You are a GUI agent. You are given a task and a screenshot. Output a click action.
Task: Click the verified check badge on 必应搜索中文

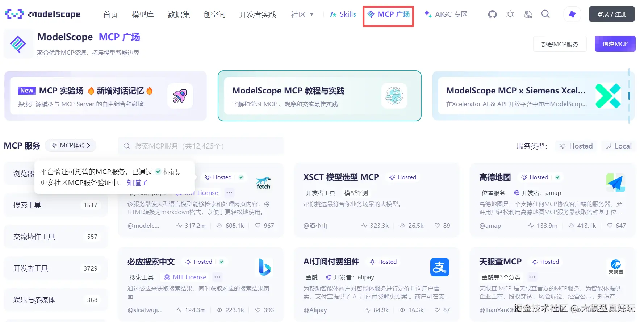tap(222, 262)
